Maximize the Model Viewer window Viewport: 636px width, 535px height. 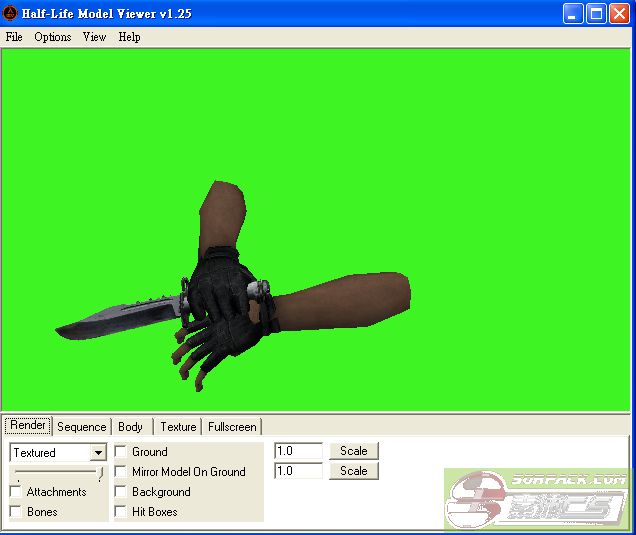(x=596, y=13)
